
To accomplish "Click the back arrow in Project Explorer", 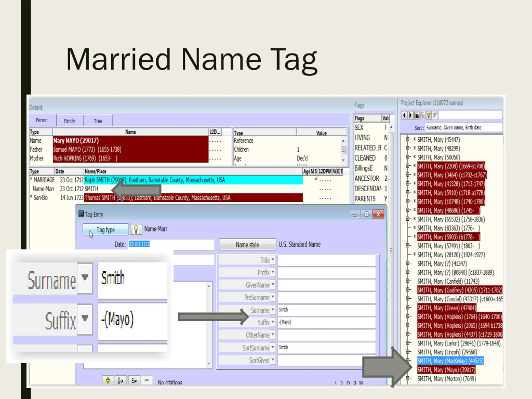I will pos(404,116).
